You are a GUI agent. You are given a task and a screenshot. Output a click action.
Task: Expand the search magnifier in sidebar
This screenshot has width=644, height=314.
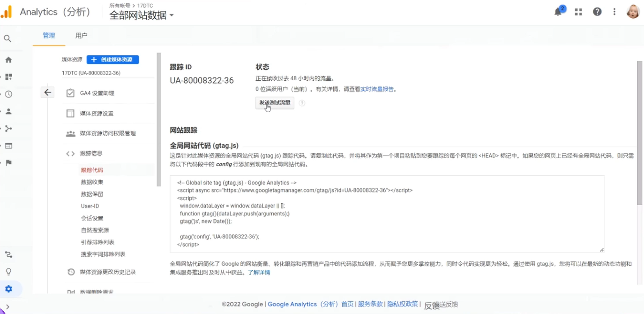click(7, 38)
